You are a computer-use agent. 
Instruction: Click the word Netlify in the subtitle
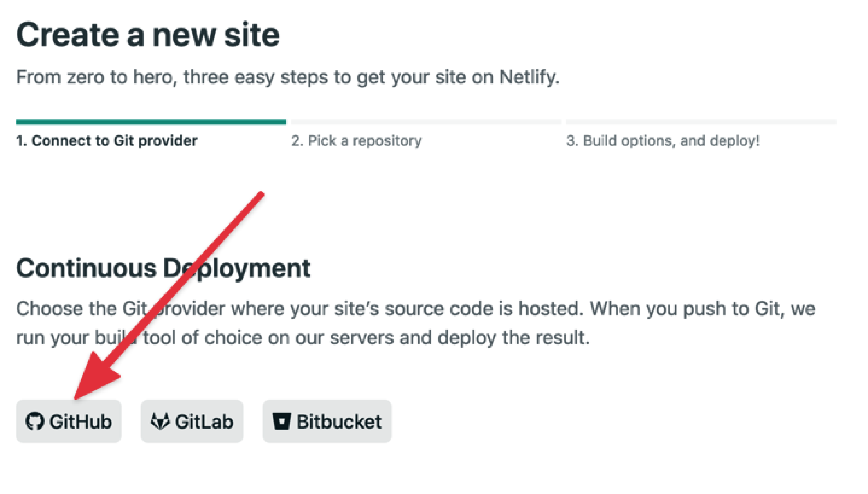click(529, 77)
